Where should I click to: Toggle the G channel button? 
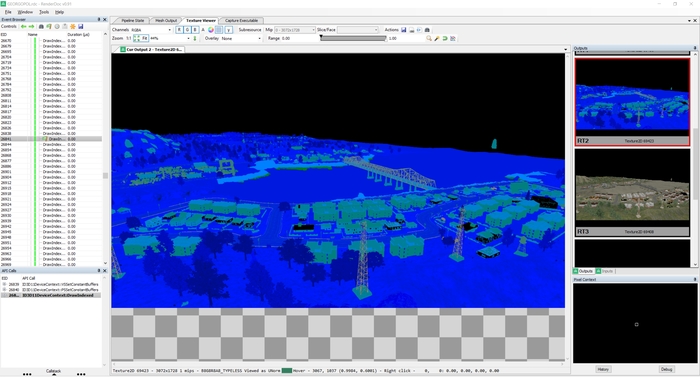click(187, 30)
